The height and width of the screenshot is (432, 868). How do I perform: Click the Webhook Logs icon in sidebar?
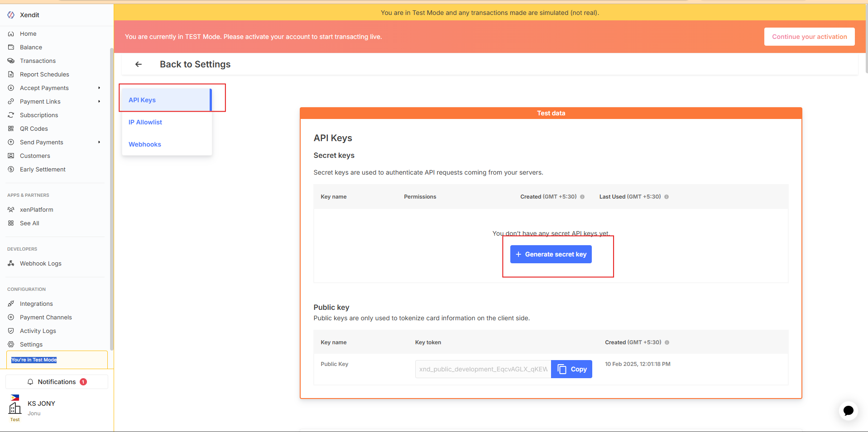click(11, 263)
